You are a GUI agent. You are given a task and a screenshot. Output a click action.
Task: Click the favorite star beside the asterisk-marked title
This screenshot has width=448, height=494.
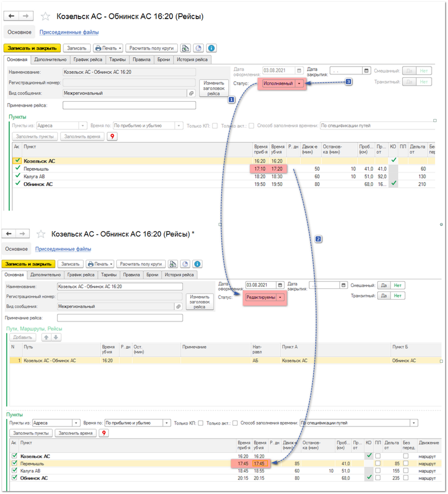coord(41,234)
